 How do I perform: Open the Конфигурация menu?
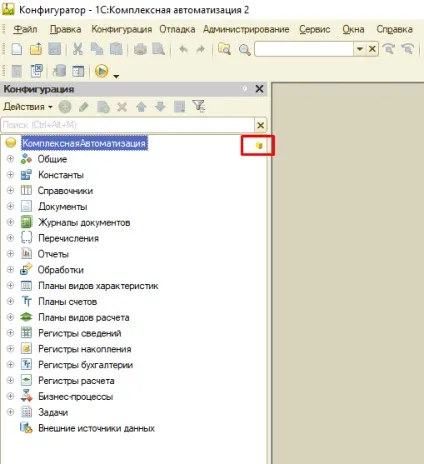tap(122, 29)
